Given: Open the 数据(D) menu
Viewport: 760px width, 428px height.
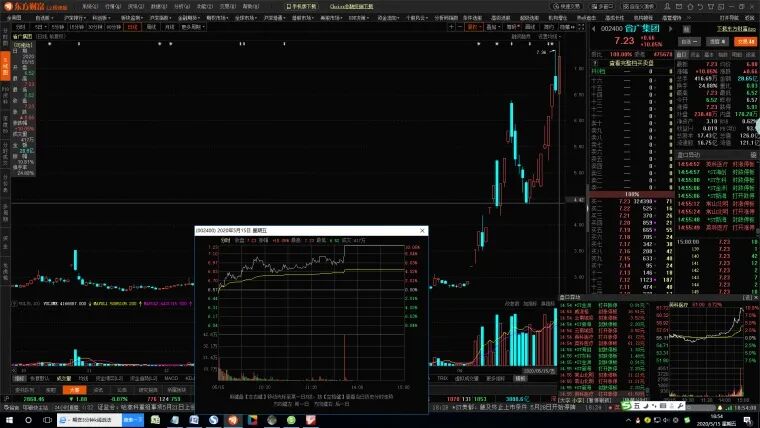Looking at the screenshot, I should 158,7.
